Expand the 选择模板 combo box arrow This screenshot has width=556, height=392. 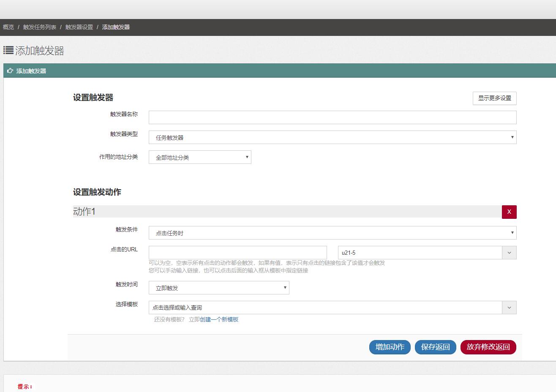[509, 308]
